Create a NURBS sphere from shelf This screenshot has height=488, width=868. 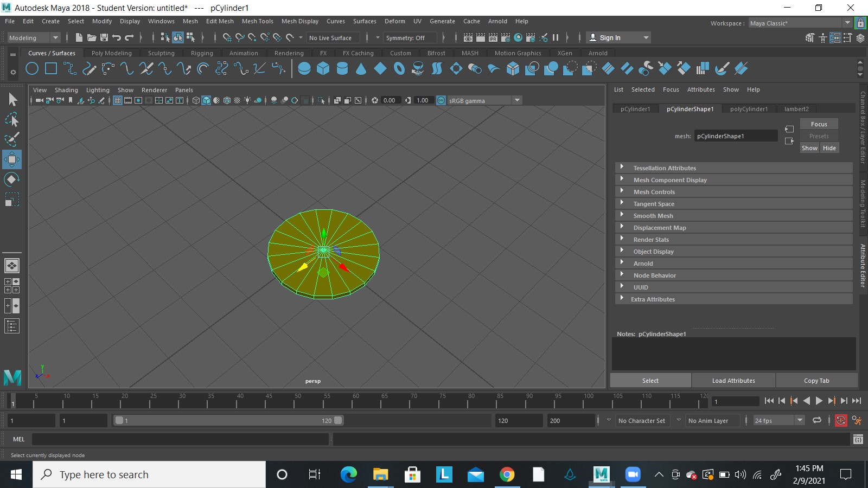click(304, 68)
